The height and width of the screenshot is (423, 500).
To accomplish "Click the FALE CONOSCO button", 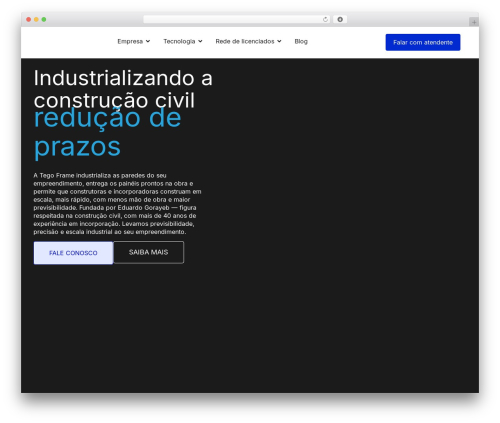I will (x=73, y=253).
